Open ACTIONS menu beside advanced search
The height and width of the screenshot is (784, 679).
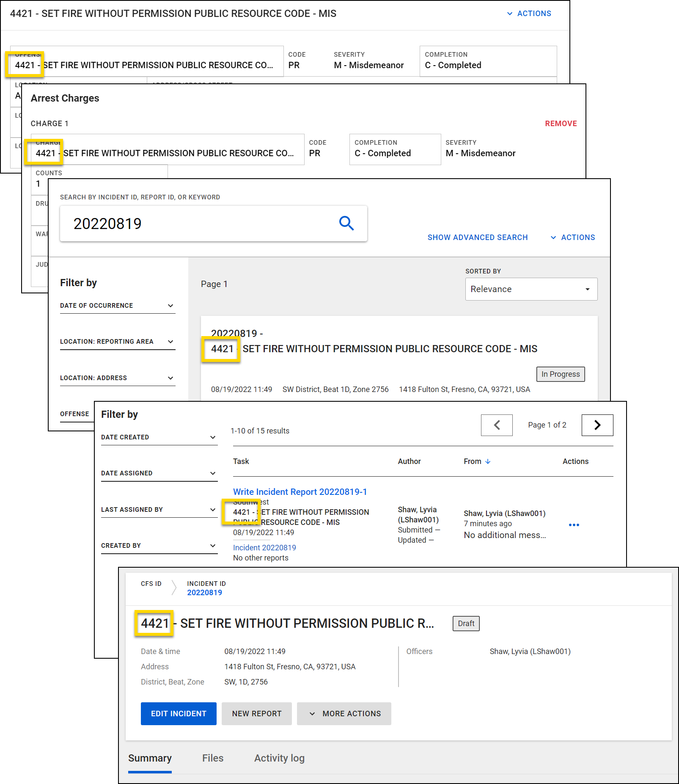click(573, 237)
